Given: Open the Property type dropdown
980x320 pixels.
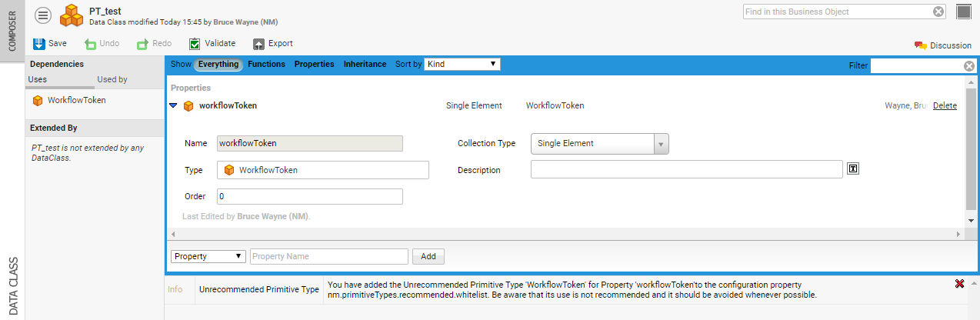Looking at the screenshot, I should pyautogui.click(x=208, y=256).
